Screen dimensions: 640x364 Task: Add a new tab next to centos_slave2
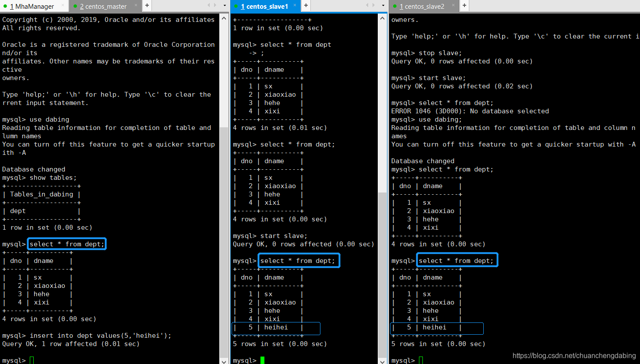464,6
